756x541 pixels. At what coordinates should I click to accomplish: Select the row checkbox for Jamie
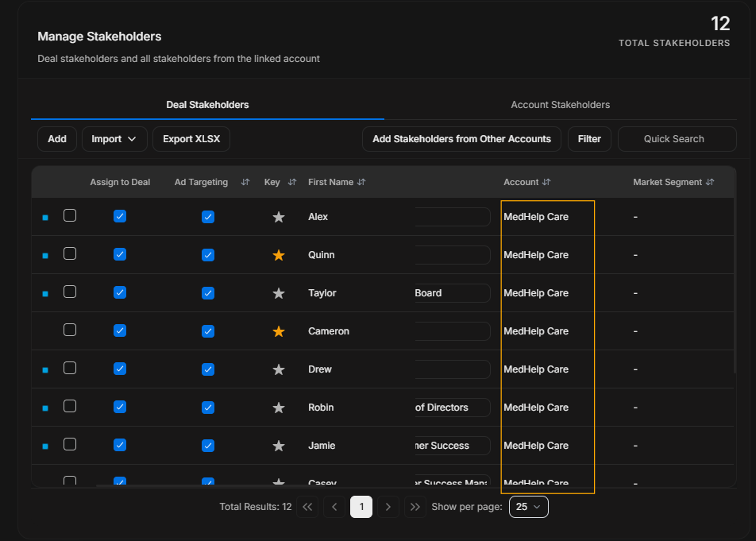pyautogui.click(x=70, y=444)
